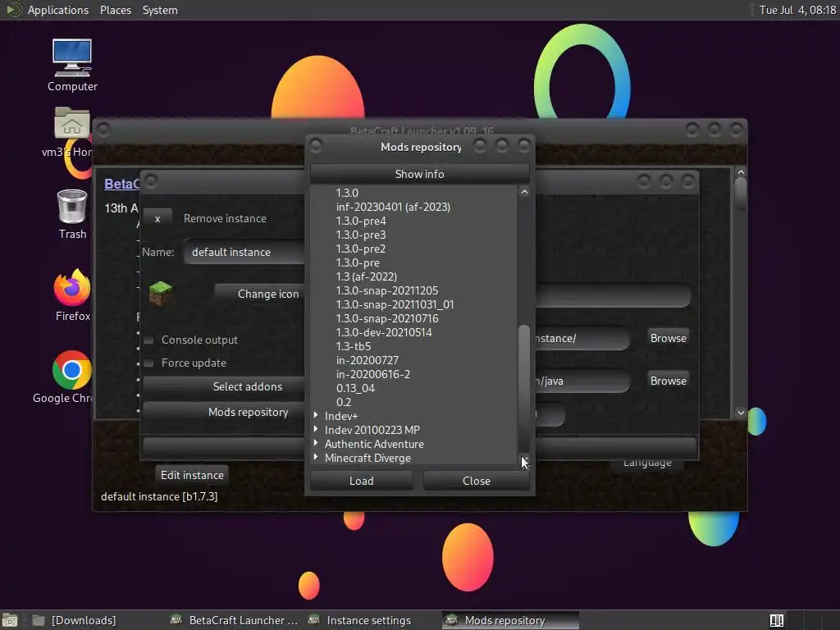Switch to BetaCraft Launcher taskbar entry
Screen dimensions: 840x630
tap(234, 620)
